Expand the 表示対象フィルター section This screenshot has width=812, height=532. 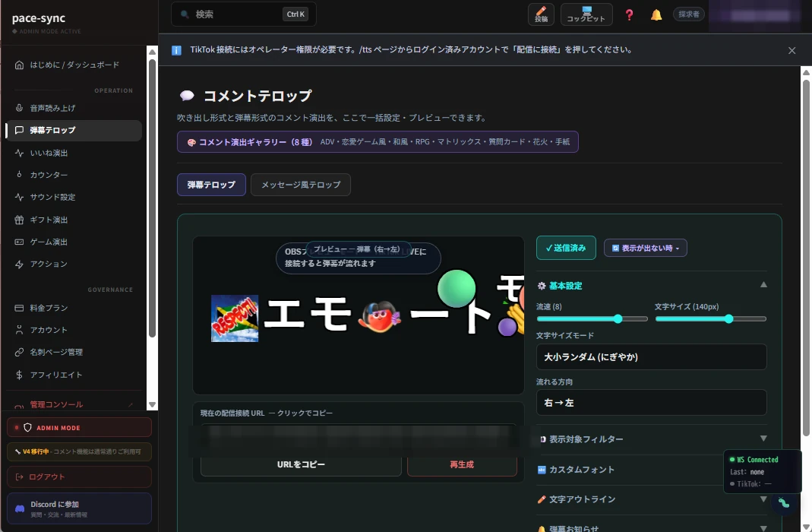652,439
